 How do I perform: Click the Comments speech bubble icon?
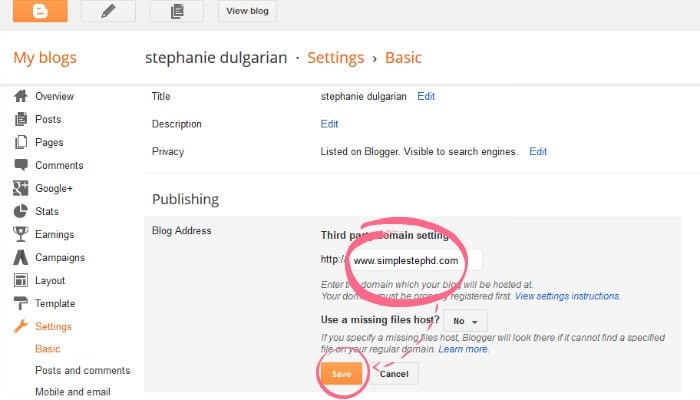[x=21, y=165]
